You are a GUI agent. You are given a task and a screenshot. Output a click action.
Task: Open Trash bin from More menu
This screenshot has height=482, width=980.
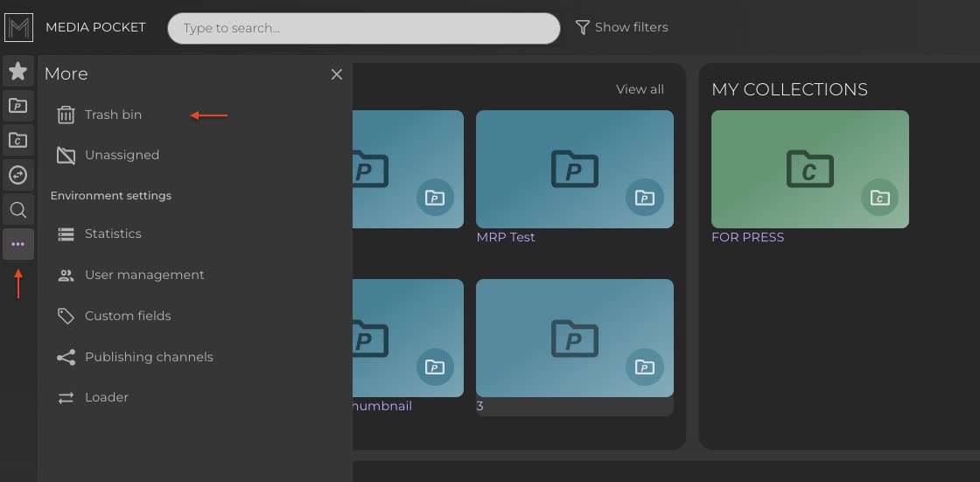[113, 115]
